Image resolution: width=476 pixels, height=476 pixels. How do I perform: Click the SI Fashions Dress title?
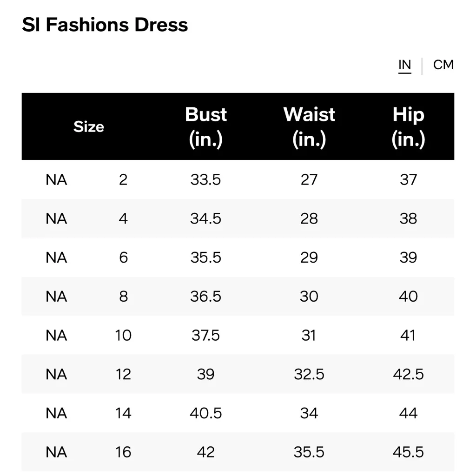(105, 24)
